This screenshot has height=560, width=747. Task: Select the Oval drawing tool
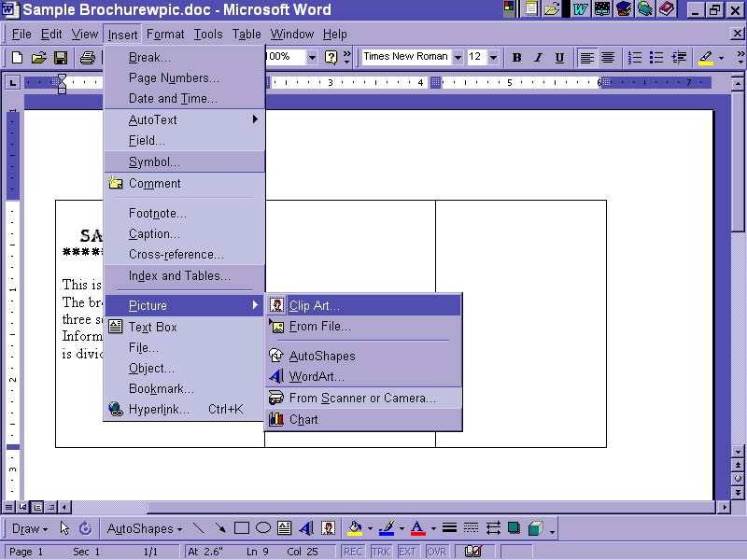coord(263,528)
